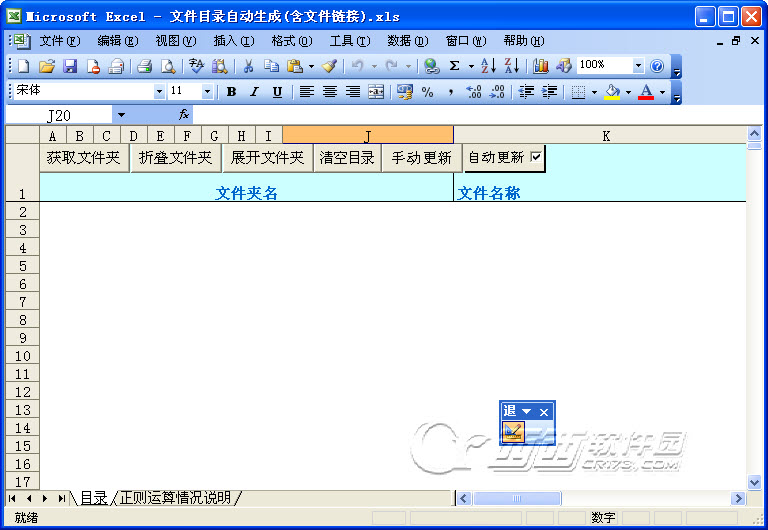
Task: Click the Copy icon
Action: [271, 66]
